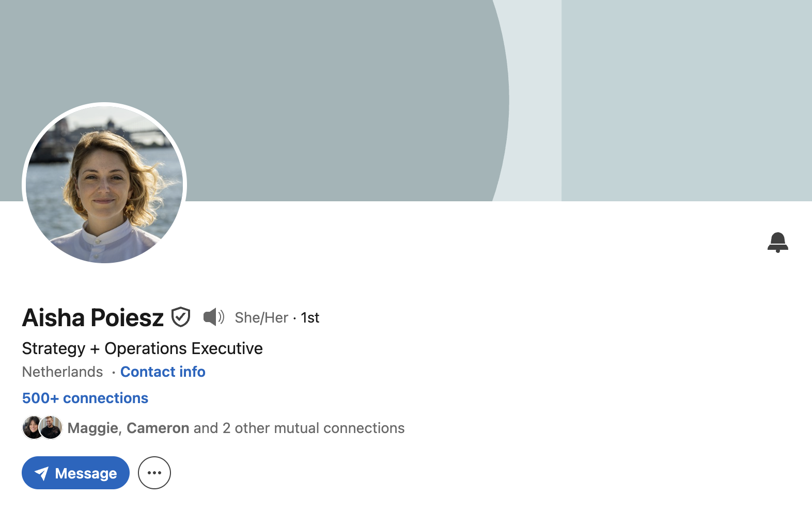Click the paper plane send icon
This screenshot has width=812, height=512.
[x=42, y=473]
